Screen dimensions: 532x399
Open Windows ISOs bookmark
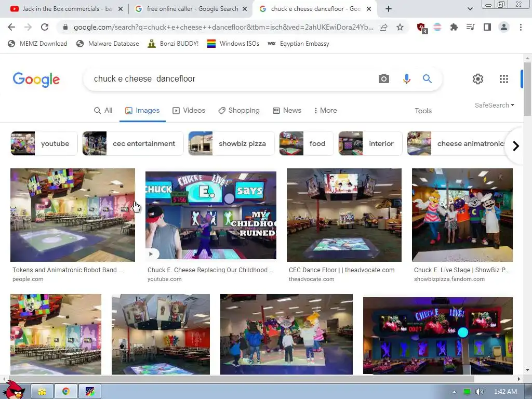(233, 44)
